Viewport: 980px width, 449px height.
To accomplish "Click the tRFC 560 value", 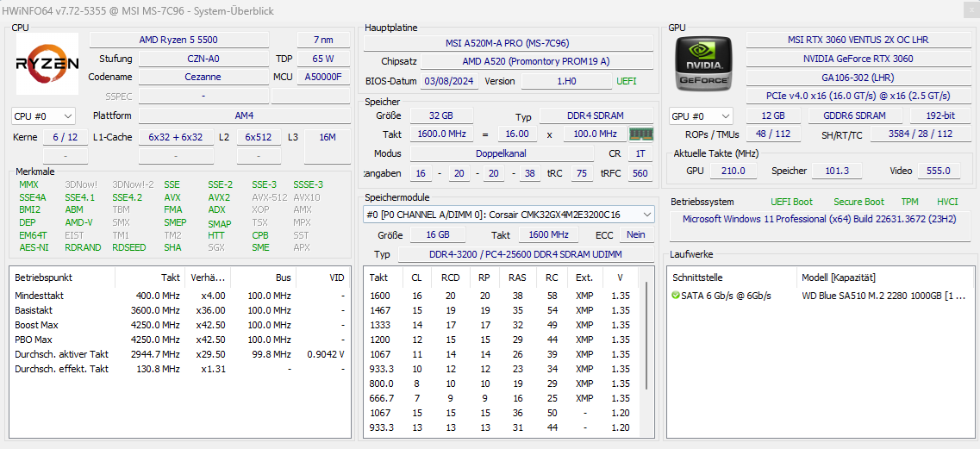I will click(640, 173).
